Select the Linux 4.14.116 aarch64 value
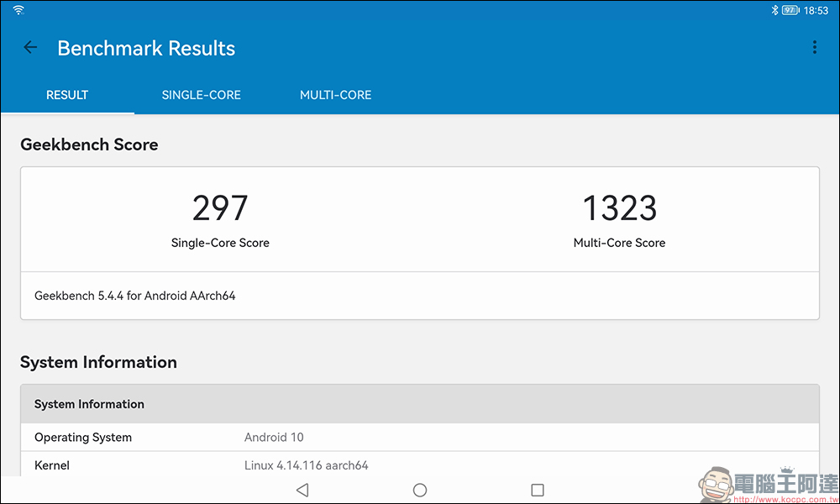 307,465
